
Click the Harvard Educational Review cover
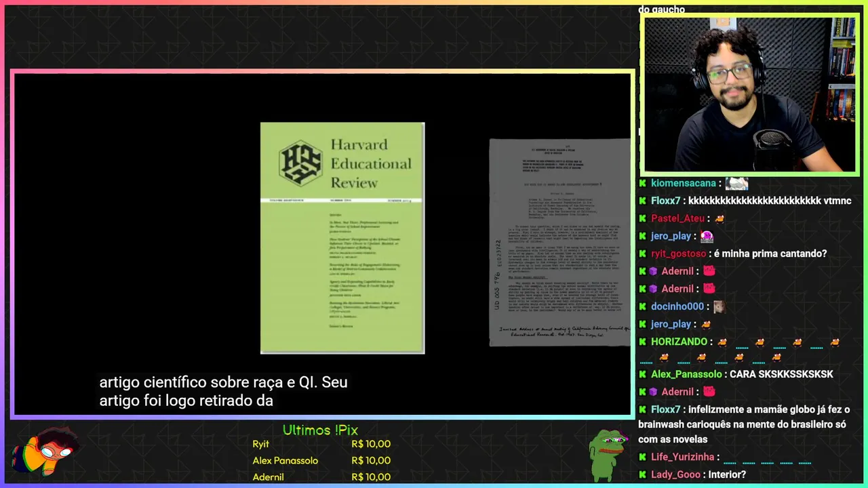click(x=342, y=238)
